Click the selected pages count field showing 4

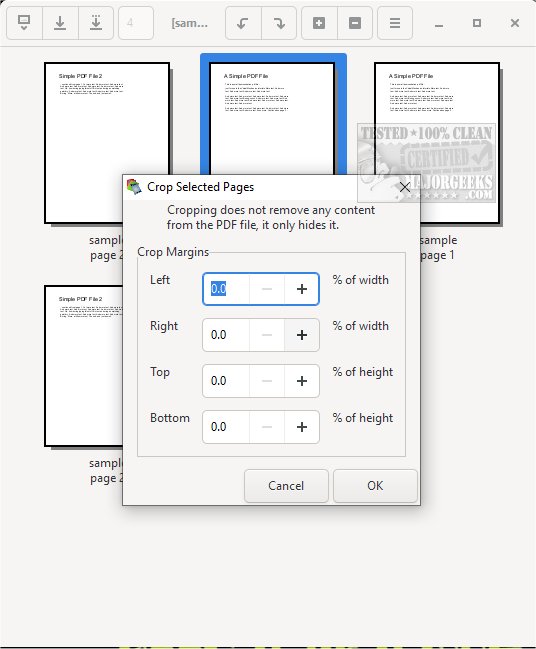pyautogui.click(x=136, y=23)
